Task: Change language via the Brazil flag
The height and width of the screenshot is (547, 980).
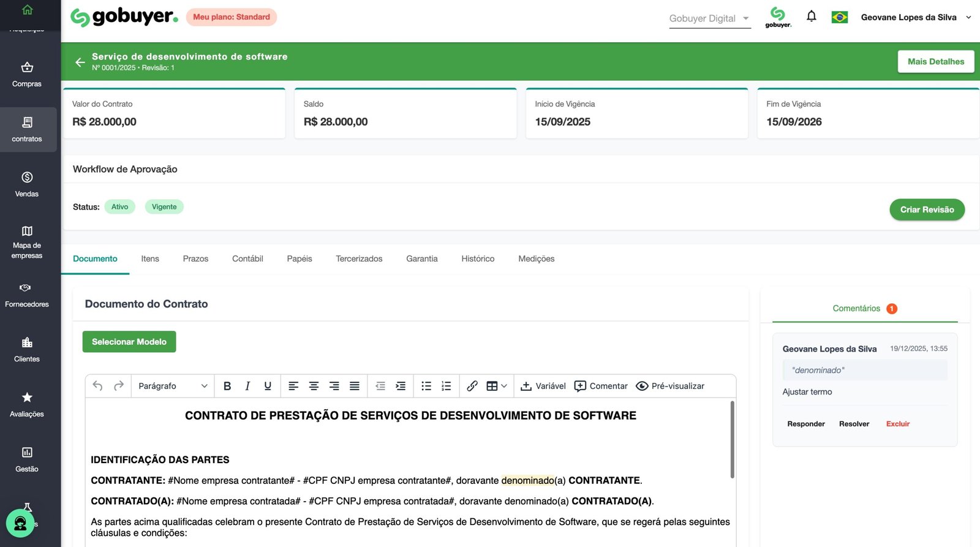Action: tap(840, 17)
